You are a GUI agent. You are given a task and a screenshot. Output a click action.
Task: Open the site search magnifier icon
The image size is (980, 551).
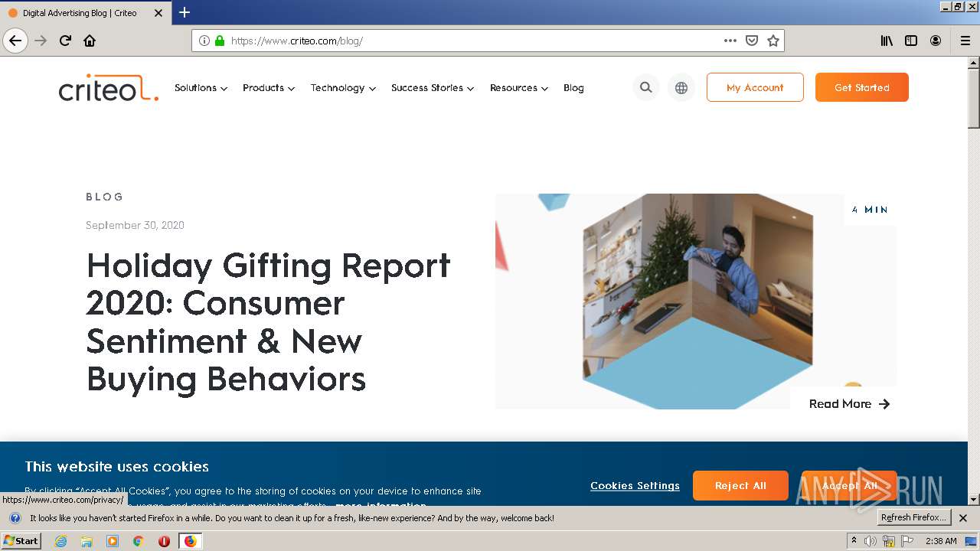point(646,88)
